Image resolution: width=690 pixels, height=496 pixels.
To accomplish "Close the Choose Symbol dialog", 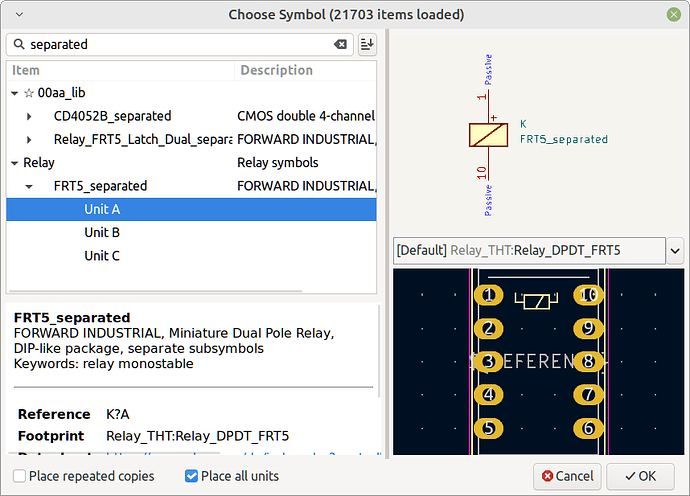I will (x=673, y=15).
